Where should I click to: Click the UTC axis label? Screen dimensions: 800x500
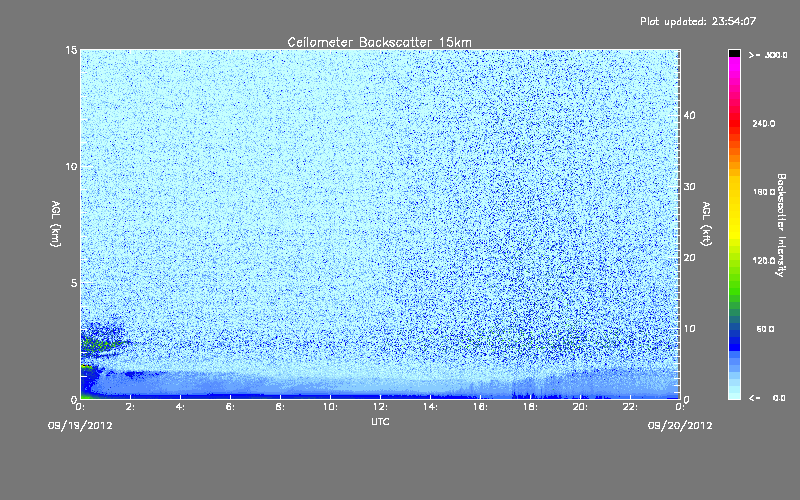tap(380, 421)
